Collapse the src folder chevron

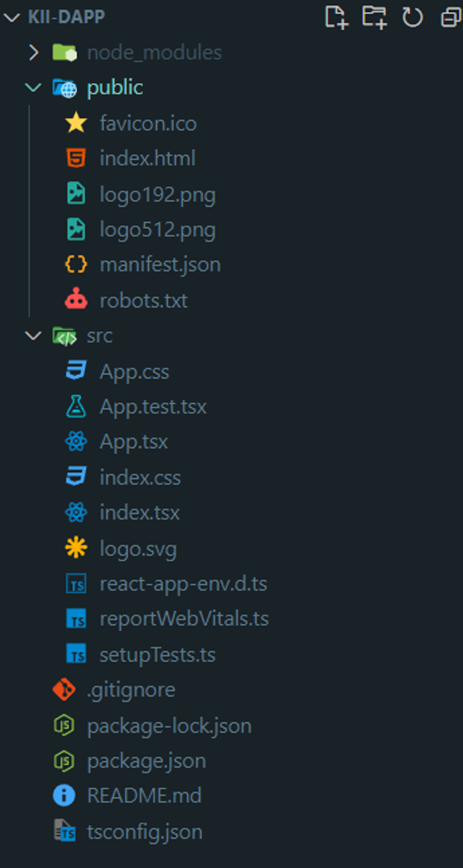click(33, 335)
